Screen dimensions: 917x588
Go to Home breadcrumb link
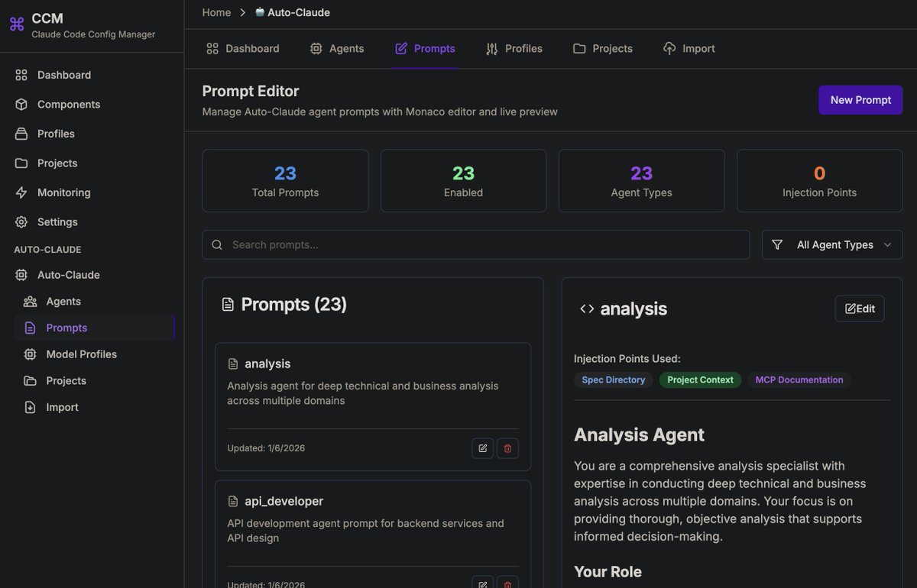[x=216, y=12]
